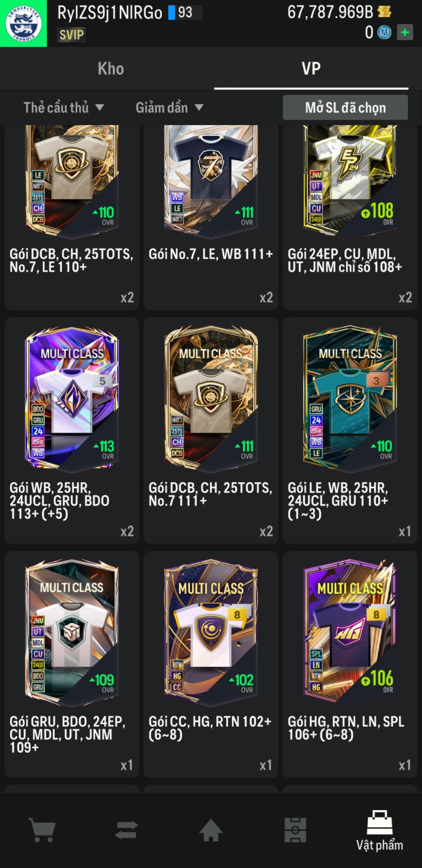
Task: Tap the Mở SL đã chọn button
Action: click(345, 108)
